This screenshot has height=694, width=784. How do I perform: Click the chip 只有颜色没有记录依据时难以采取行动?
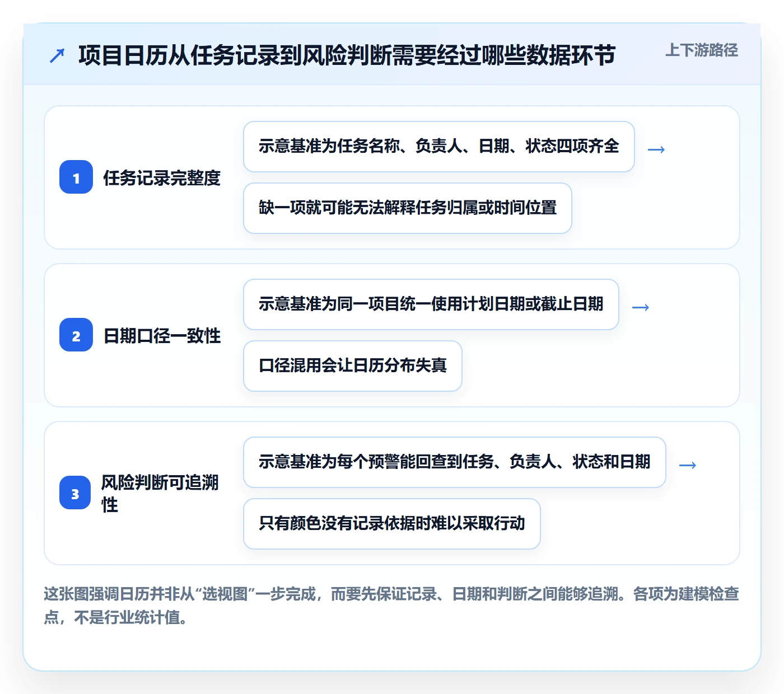pos(392,524)
